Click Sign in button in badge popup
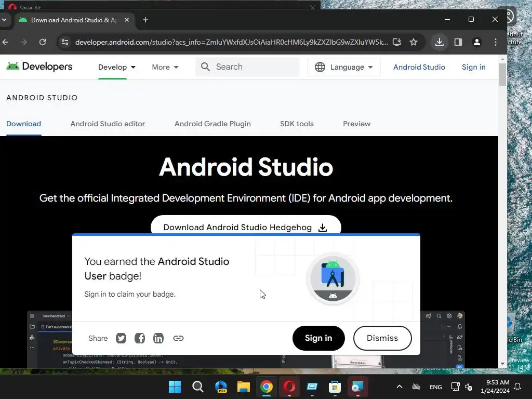The height and width of the screenshot is (399, 532). coord(318,338)
